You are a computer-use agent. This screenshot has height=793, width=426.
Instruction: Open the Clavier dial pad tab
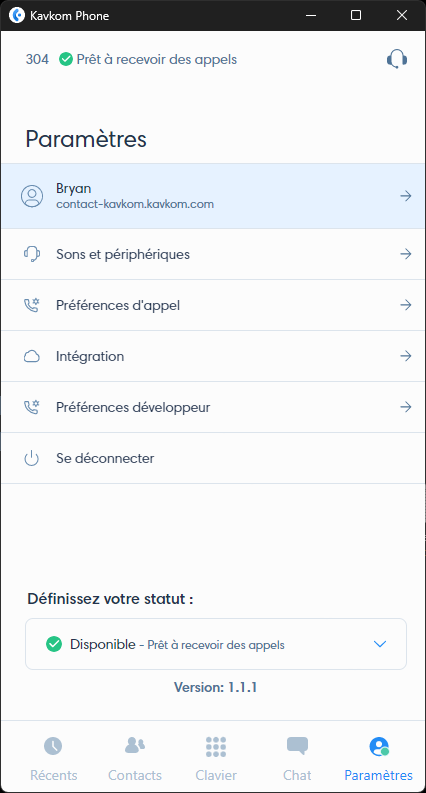[x=216, y=758]
